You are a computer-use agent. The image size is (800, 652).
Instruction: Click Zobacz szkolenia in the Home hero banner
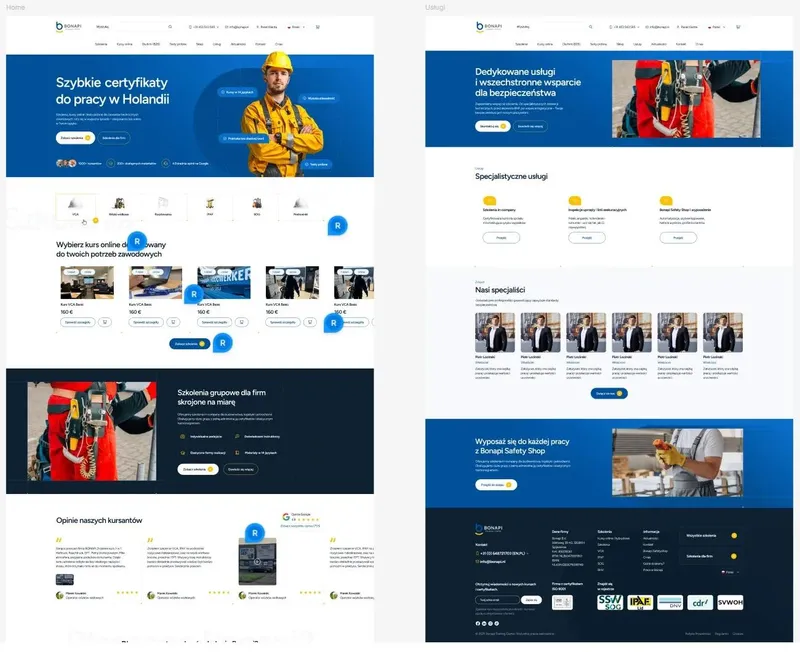(x=76, y=138)
